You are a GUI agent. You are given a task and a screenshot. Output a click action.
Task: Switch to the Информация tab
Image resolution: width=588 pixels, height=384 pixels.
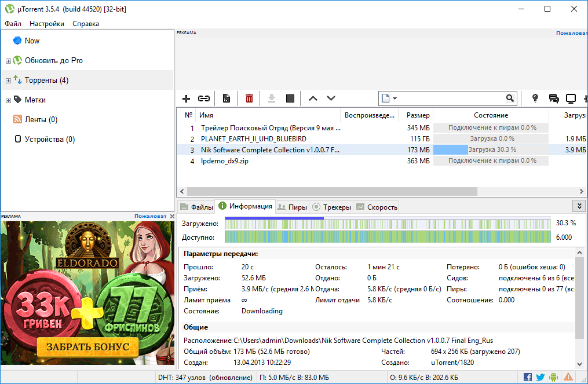click(246, 206)
